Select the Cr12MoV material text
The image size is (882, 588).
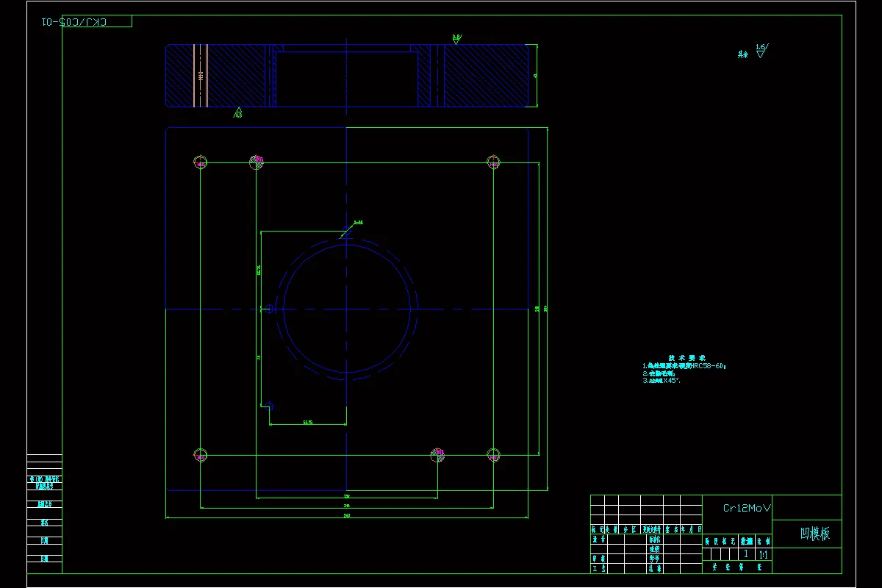(x=747, y=508)
